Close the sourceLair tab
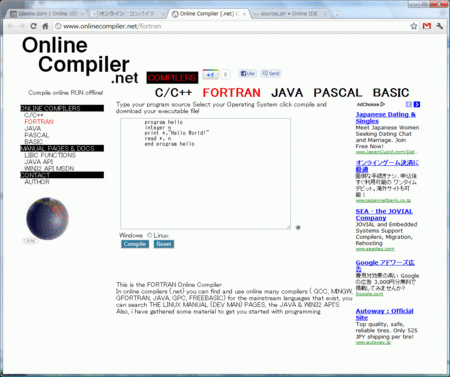Image resolution: width=450 pixels, height=377 pixels. tap(325, 14)
